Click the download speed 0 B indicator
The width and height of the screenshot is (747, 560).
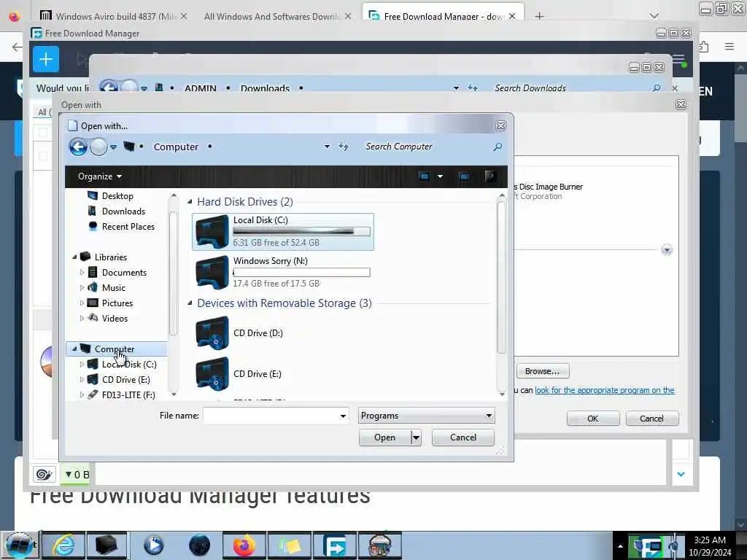click(76, 475)
